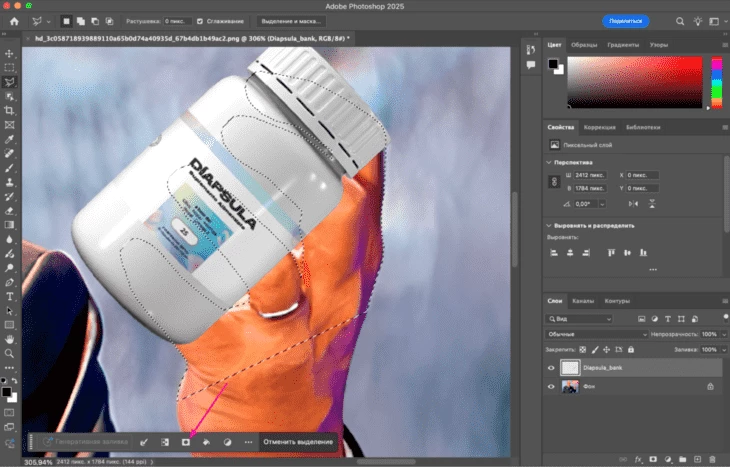Go to the Home screen
The image size is (730, 467).
pos(14,21)
